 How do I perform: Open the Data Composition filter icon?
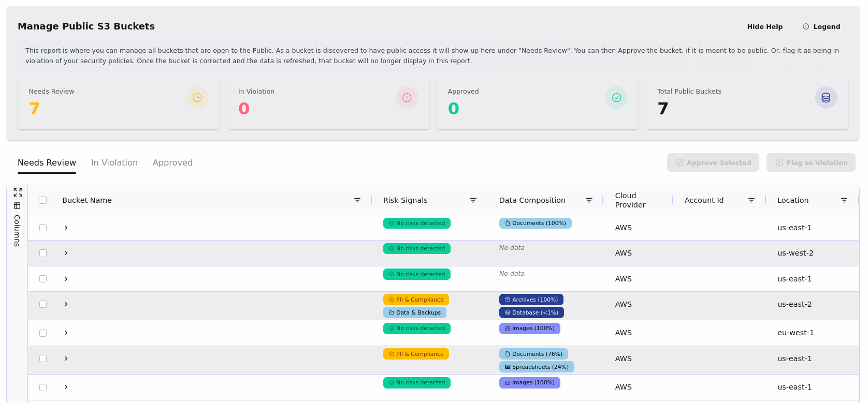click(x=589, y=200)
